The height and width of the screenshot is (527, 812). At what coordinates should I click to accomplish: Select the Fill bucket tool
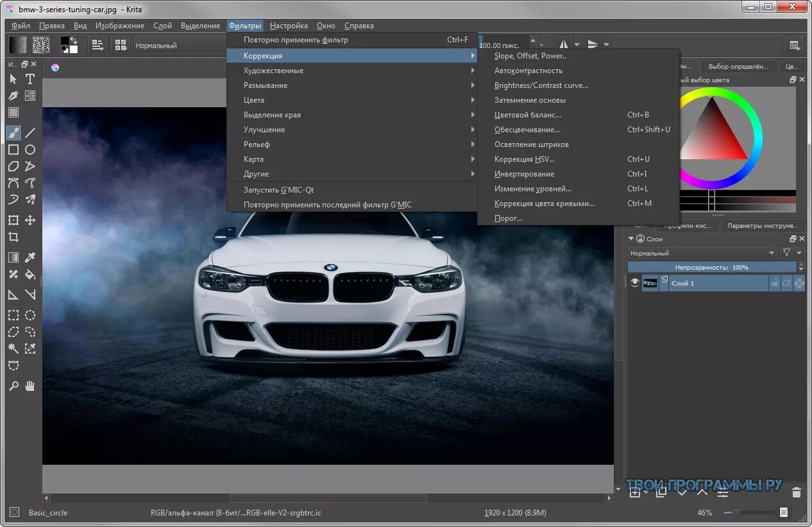30,274
